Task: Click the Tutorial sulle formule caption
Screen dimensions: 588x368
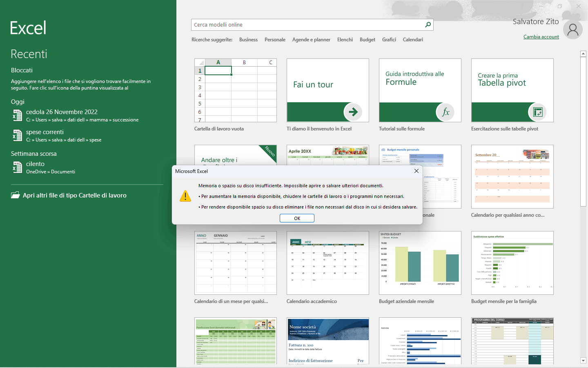Action: [x=402, y=129]
